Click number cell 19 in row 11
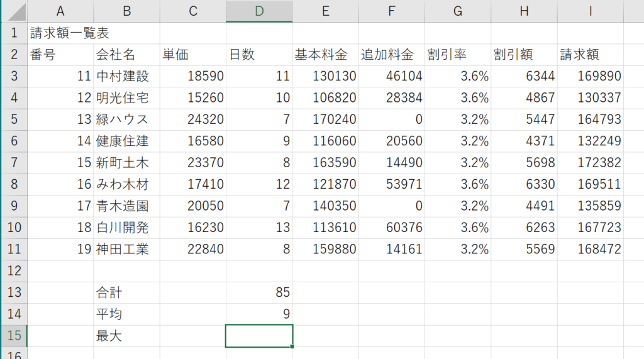 60,250
